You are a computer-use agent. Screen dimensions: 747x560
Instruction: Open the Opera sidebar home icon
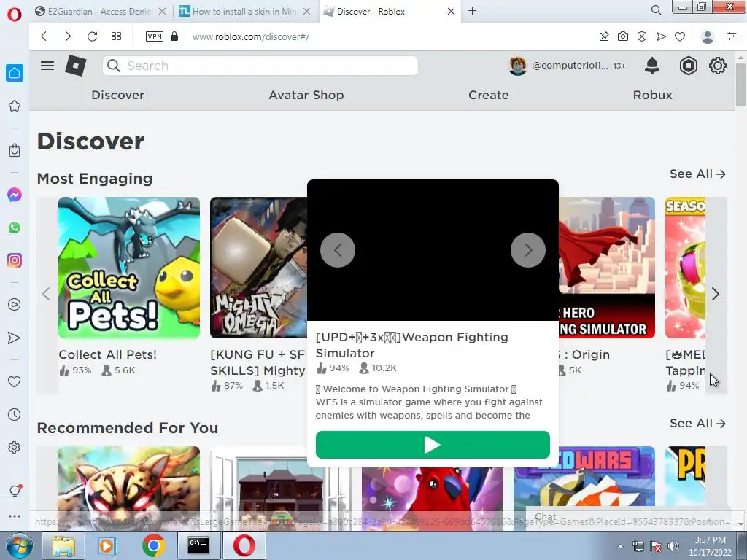click(x=15, y=73)
